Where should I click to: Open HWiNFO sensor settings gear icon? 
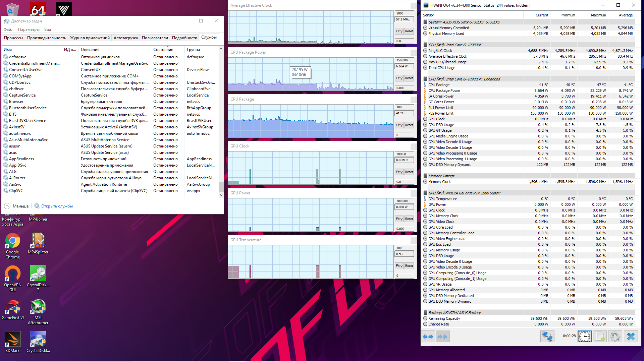click(615, 336)
